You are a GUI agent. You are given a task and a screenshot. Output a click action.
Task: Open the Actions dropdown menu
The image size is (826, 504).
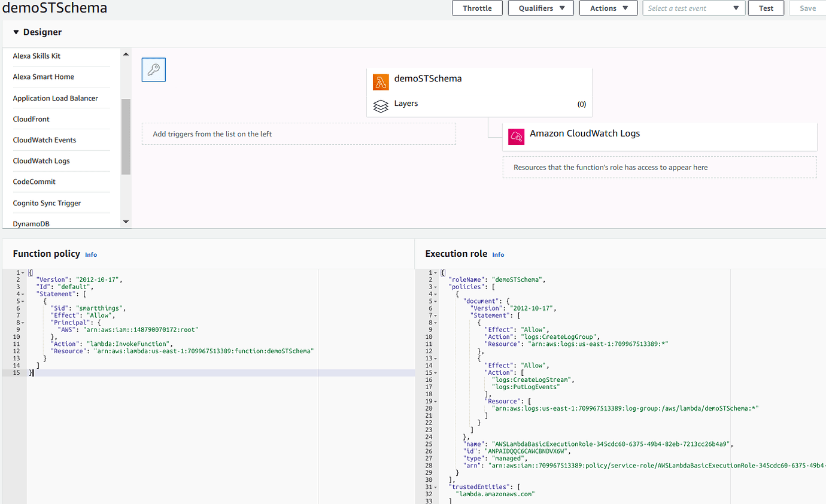(608, 8)
